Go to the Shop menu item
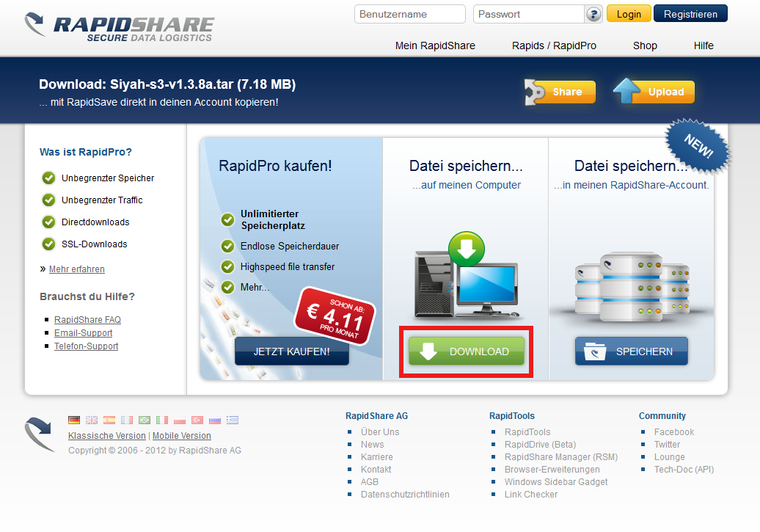The width and height of the screenshot is (760, 532). [645, 45]
